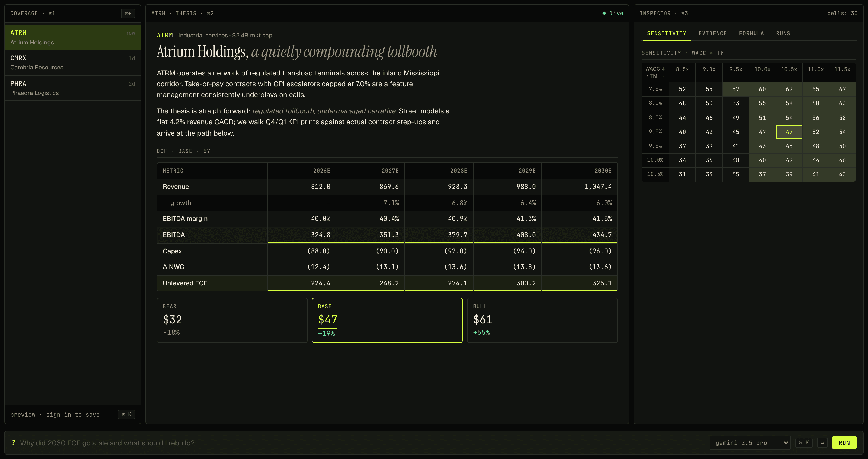Click the return-key submit icon
The width and height of the screenshot is (868, 459).
(x=822, y=442)
